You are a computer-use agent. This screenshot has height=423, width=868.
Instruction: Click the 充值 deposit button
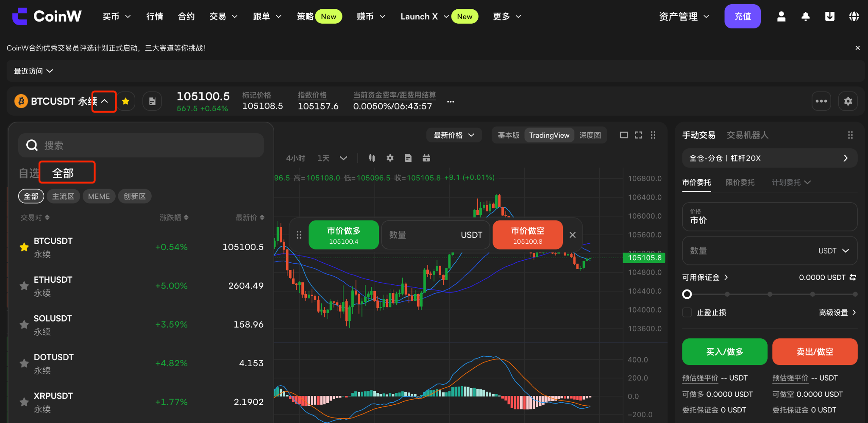coord(743,16)
